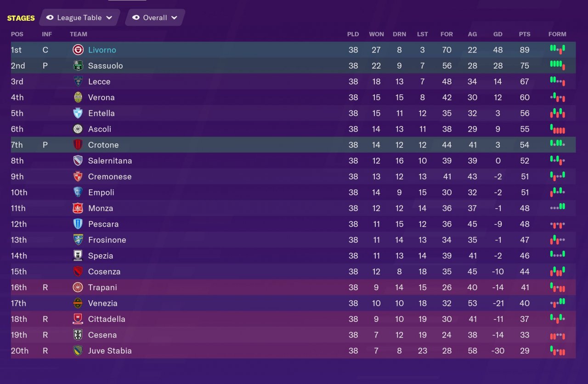Image resolution: width=588 pixels, height=384 pixels.
Task: Click the Verona club crest
Action: 78,97
